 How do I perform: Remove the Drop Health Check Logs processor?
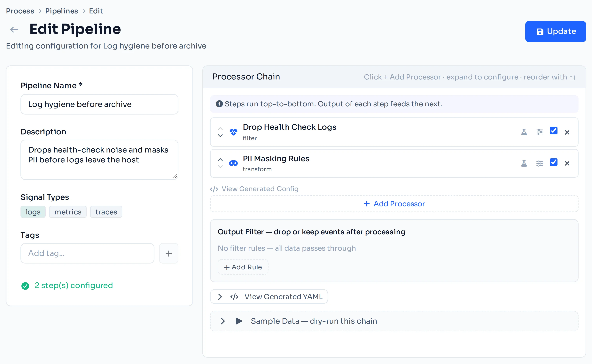click(567, 132)
